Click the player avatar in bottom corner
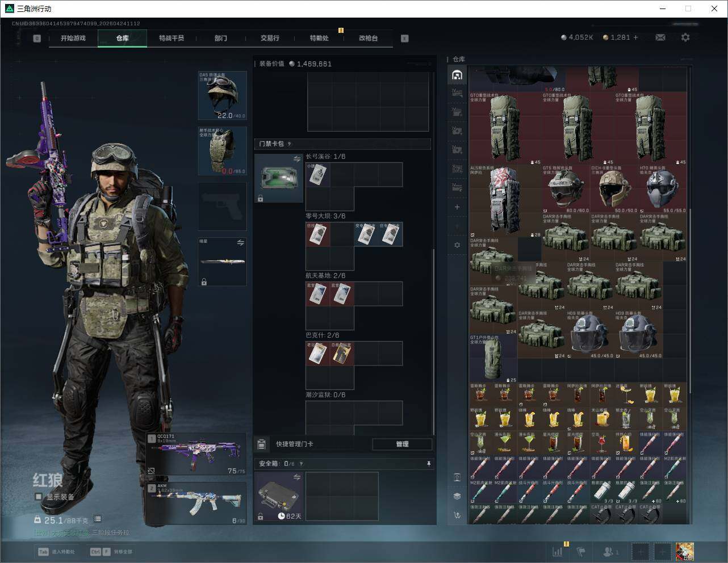This screenshot has width=728, height=563. click(x=684, y=551)
